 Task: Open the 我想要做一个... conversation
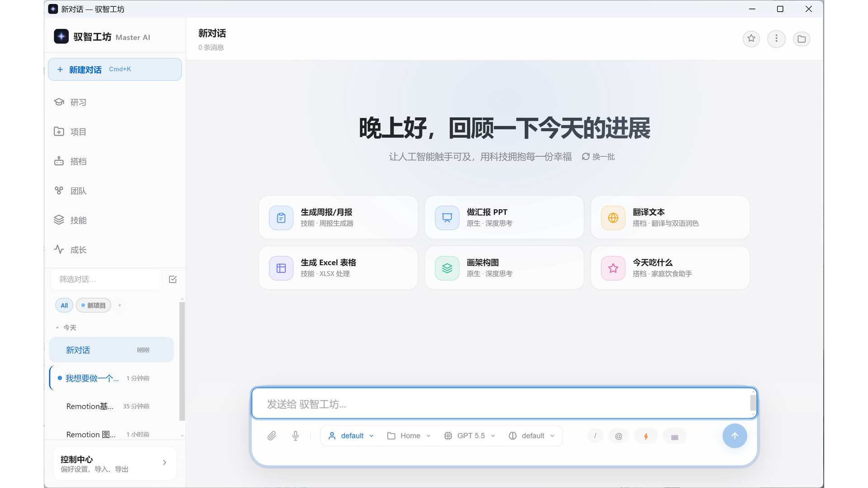[111, 378]
